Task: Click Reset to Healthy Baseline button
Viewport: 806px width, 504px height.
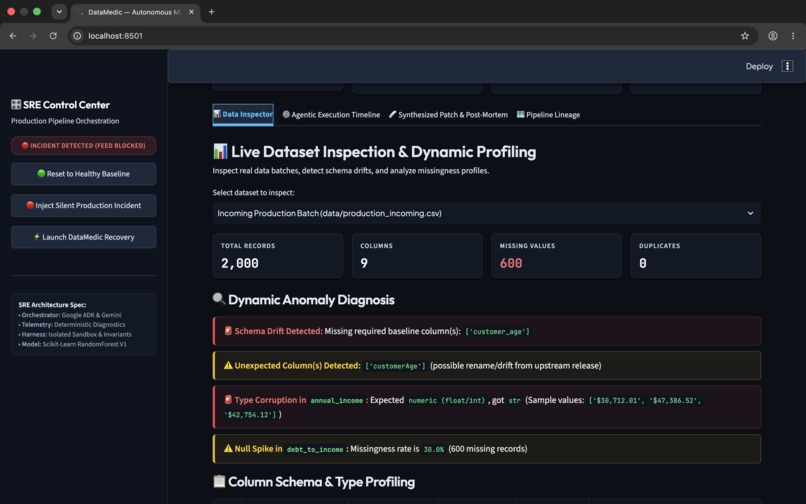Action: pos(84,174)
